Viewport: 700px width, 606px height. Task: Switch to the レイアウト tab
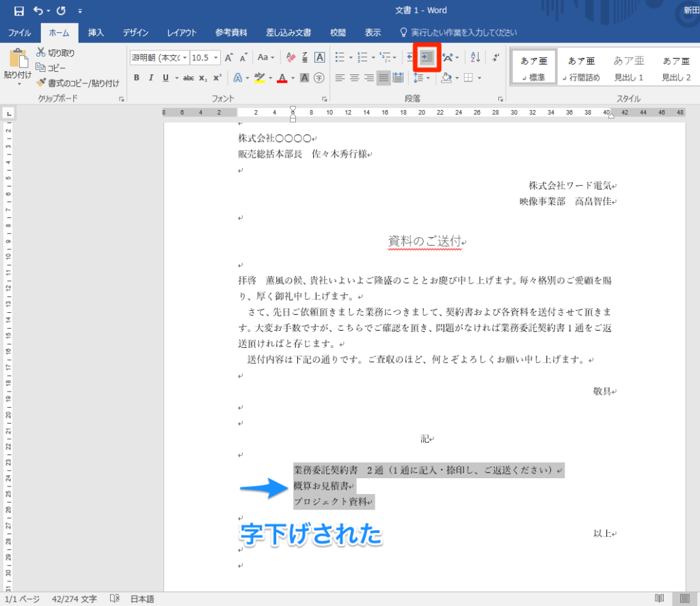(182, 33)
